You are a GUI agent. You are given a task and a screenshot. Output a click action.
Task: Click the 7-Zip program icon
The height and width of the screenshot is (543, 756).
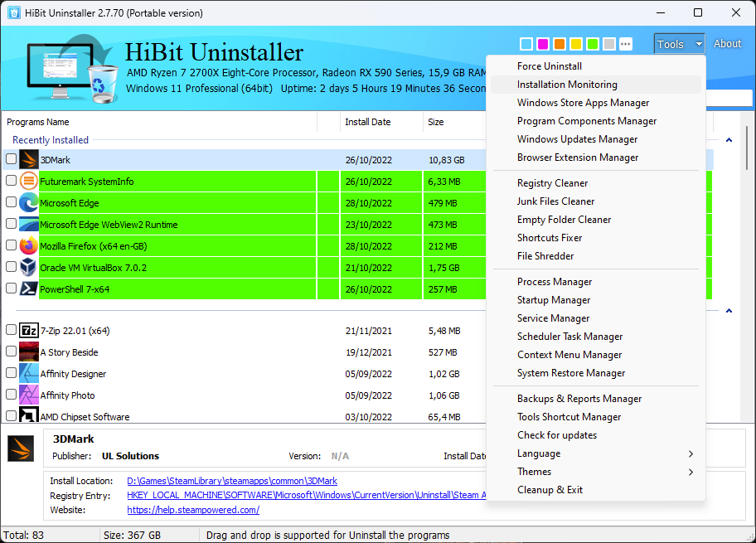coord(28,330)
